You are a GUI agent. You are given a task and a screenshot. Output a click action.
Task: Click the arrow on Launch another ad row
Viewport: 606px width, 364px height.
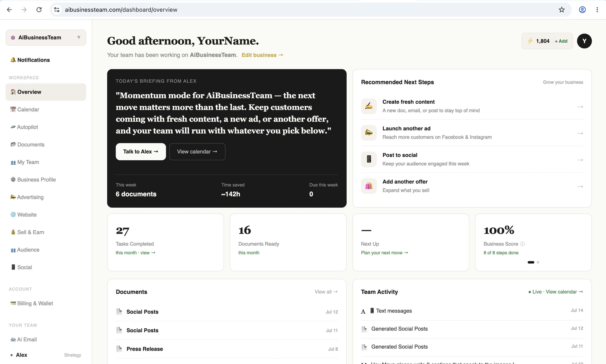[x=580, y=134]
